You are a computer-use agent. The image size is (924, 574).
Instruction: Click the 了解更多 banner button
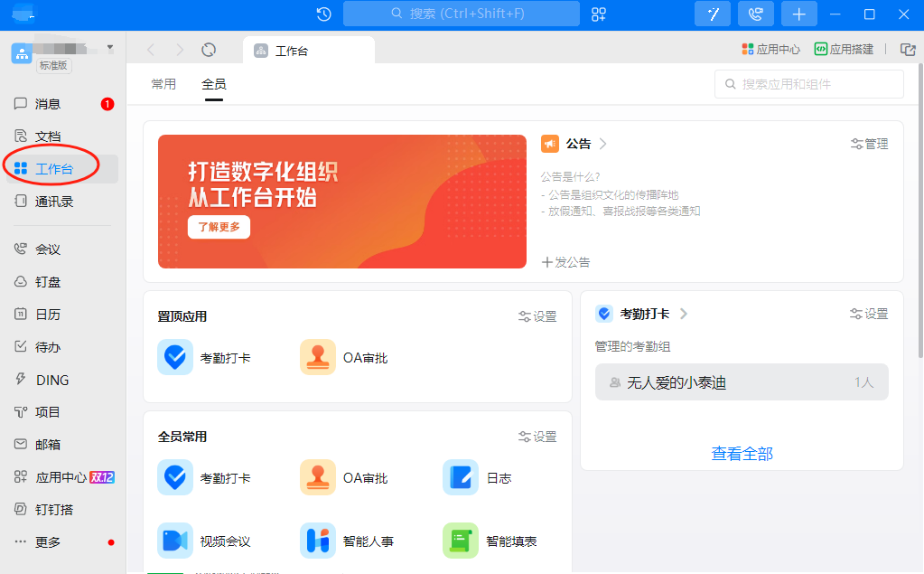[x=217, y=227]
